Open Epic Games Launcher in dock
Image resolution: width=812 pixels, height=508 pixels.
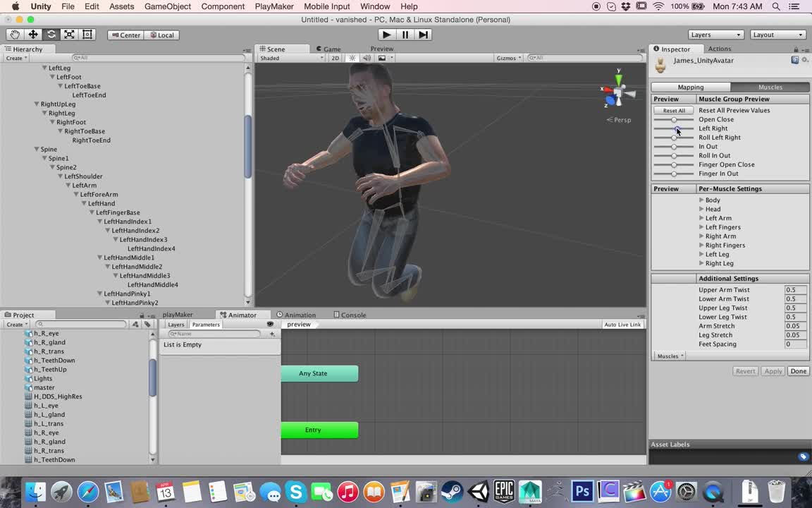(x=504, y=491)
